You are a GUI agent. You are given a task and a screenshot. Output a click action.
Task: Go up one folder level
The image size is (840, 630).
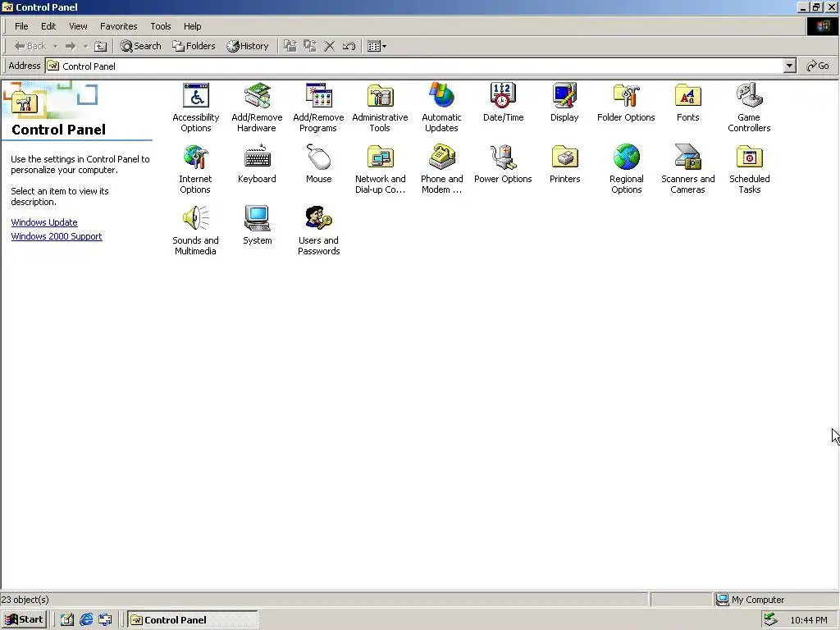click(x=101, y=46)
